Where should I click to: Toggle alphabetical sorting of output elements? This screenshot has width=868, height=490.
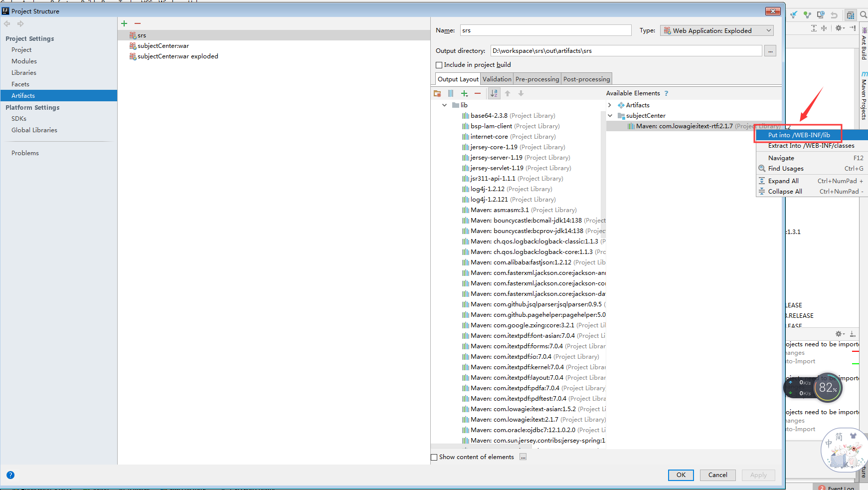494,93
